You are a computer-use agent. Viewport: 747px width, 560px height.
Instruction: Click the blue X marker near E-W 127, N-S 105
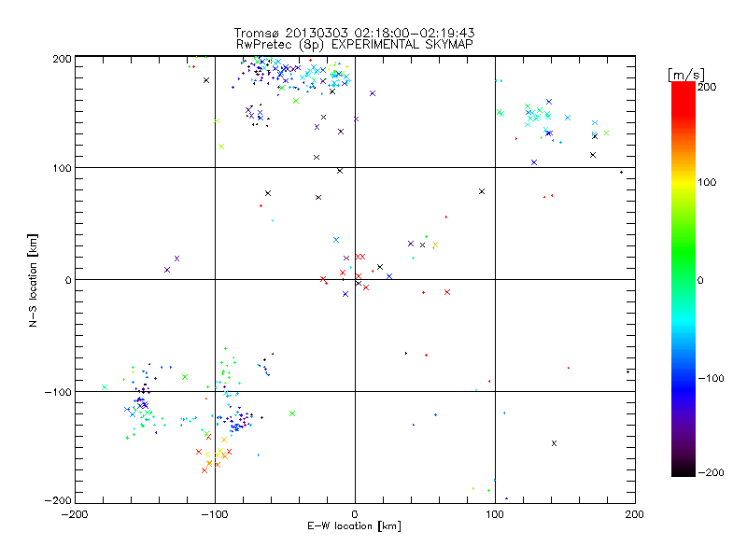point(534,162)
